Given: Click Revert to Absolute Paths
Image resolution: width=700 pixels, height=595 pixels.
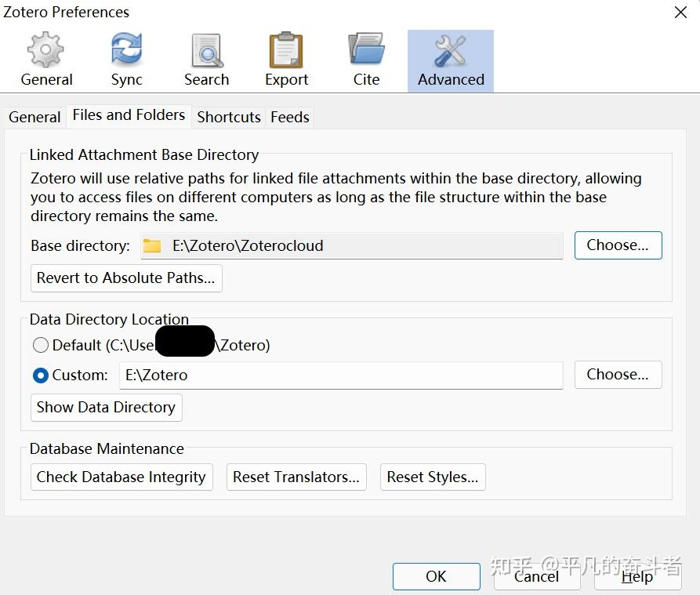Looking at the screenshot, I should [x=125, y=278].
